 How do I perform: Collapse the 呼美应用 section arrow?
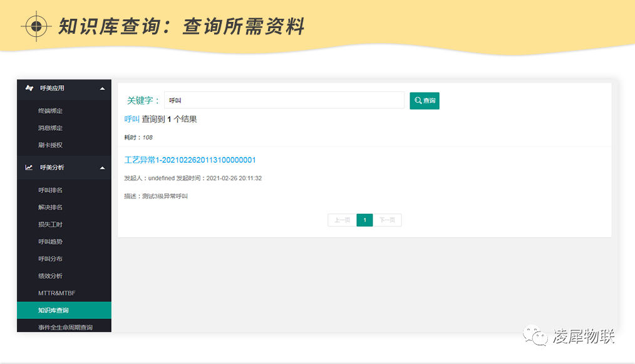[x=102, y=88]
